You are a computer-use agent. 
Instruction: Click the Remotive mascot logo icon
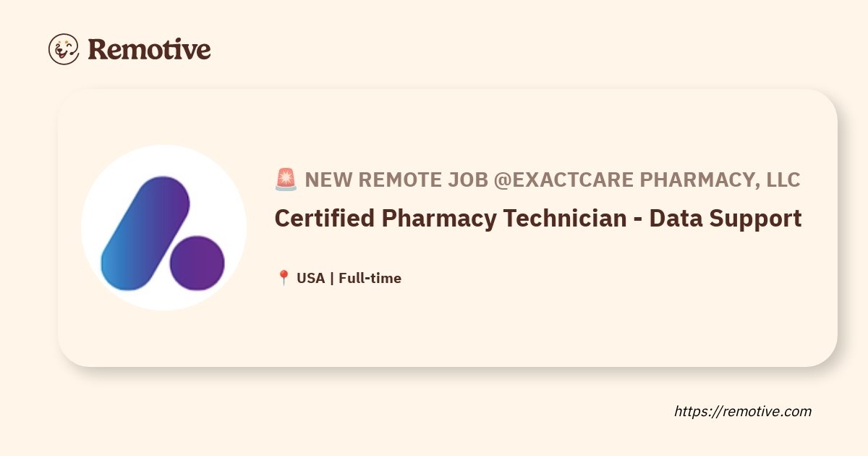coord(64,49)
